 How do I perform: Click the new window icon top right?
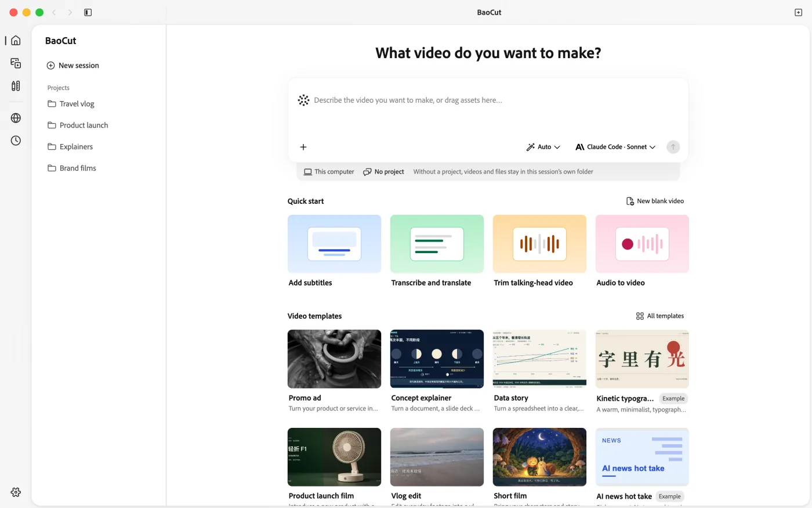[x=798, y=12]
